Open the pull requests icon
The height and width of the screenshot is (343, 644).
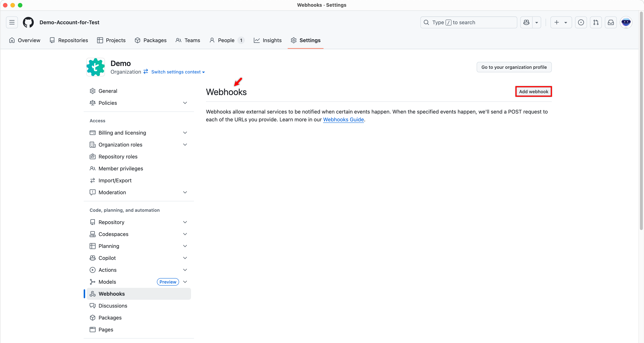click(x=596, y=22)
